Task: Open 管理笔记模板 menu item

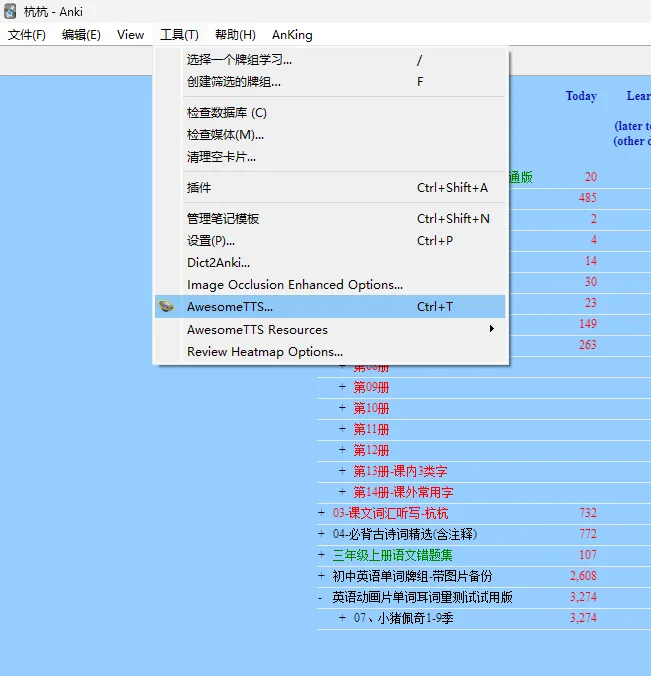Action: (x=330, y=219)
